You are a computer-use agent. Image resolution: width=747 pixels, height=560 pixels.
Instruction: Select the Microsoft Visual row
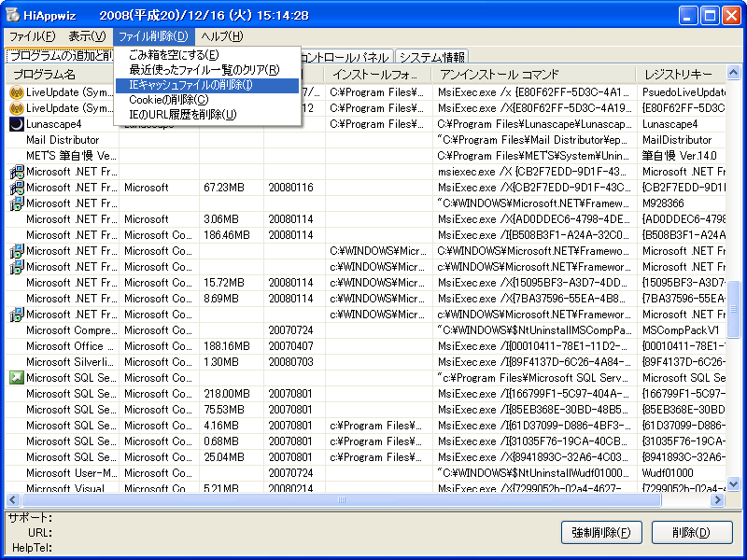[x=365, y=487]
